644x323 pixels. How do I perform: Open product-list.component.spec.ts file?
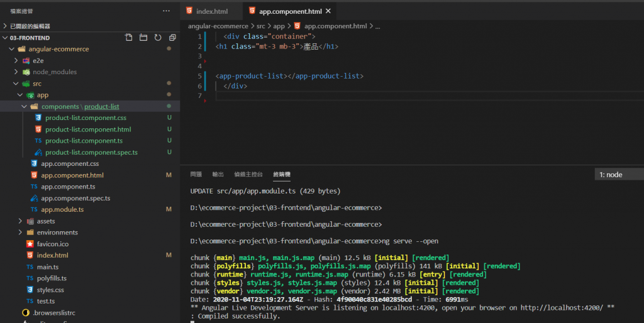pyautogui.click(x=91, y=152)
